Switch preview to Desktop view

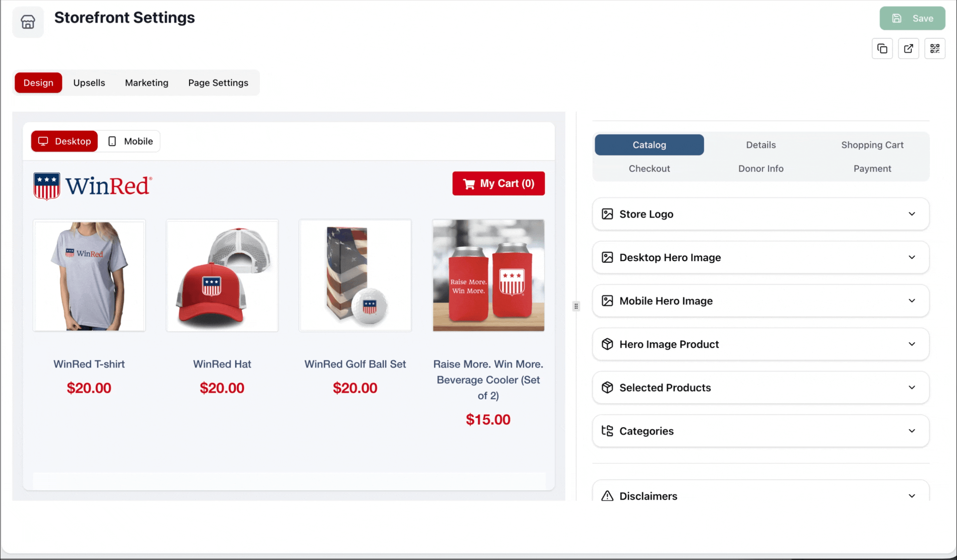[64, 141]
